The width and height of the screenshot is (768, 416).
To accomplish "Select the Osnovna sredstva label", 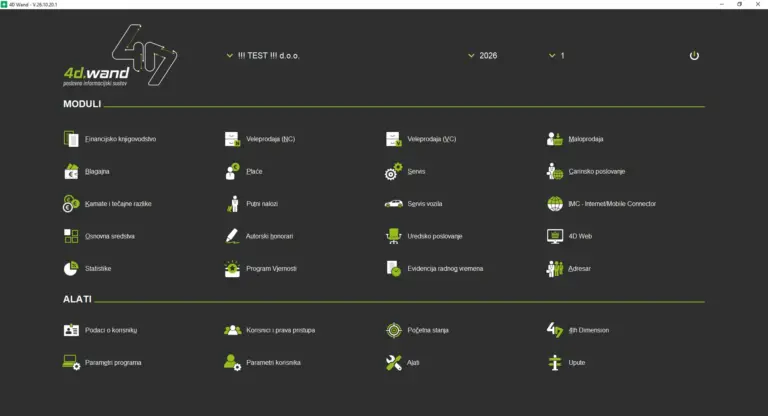I will coord(110,236).
